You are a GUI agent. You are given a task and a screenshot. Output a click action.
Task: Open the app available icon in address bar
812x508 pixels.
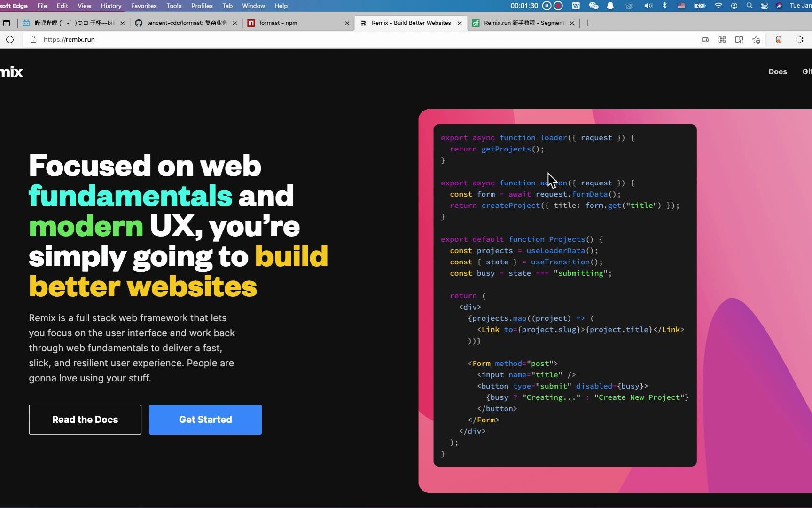[x=705, y=40]
